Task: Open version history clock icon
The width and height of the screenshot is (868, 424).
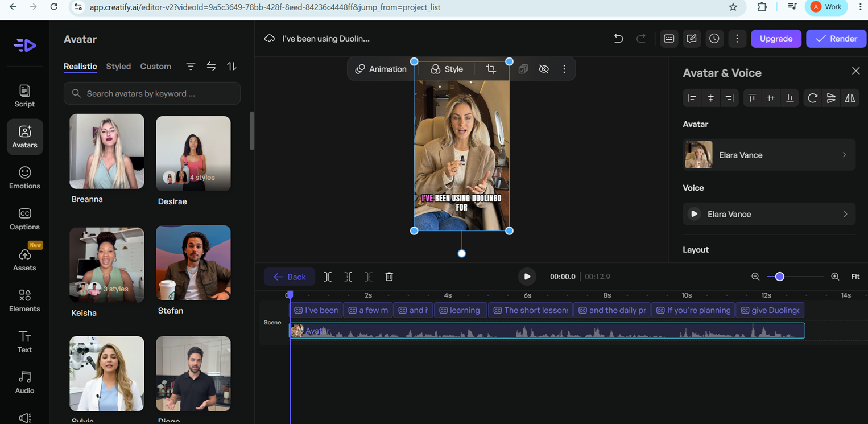Action: 714,39
